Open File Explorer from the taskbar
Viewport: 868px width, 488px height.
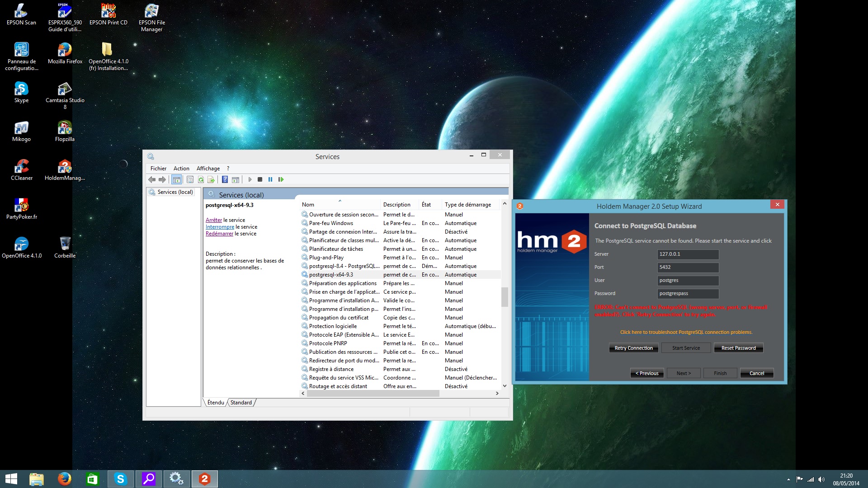(36, 479)
